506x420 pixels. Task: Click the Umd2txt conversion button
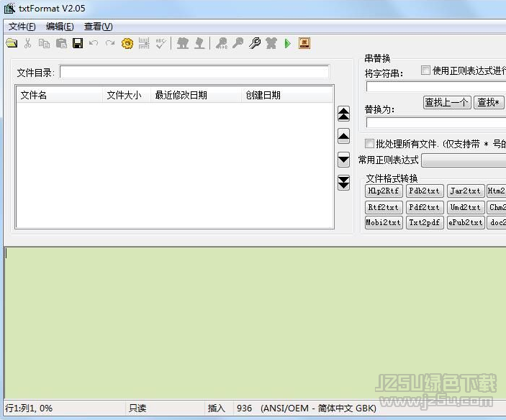point(466,207)
